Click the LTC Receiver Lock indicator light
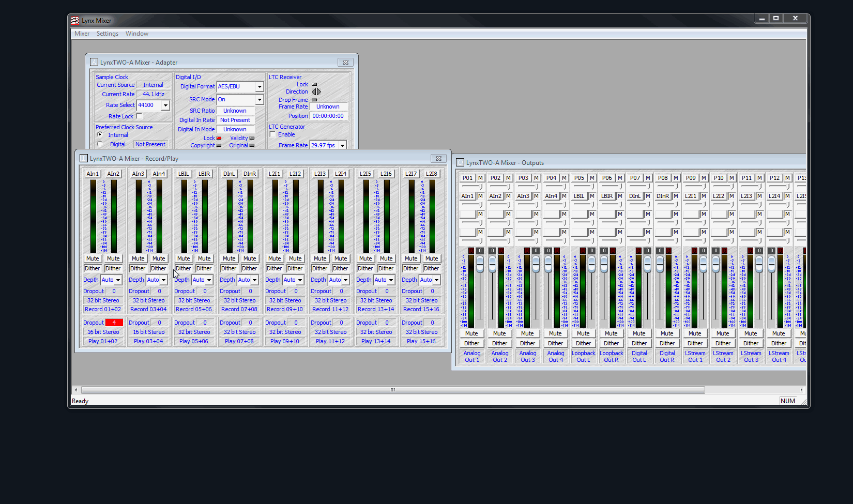Viewport: 853px width, 504px height. [314, 84]
